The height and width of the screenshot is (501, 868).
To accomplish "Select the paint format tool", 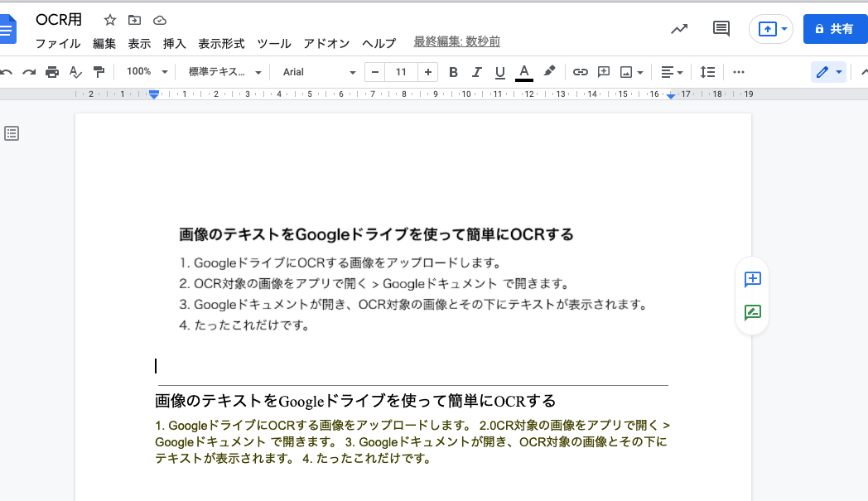I will pos(99,72).
